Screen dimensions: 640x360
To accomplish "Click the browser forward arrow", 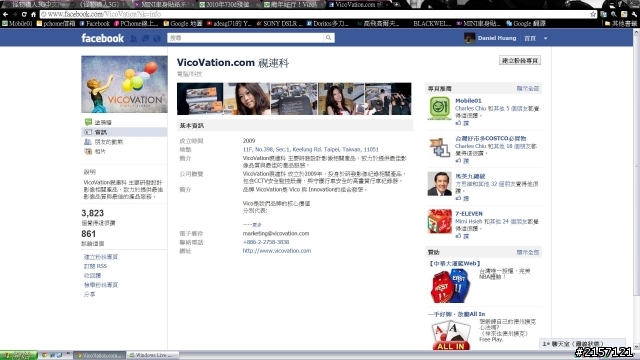I will point(14,14).
